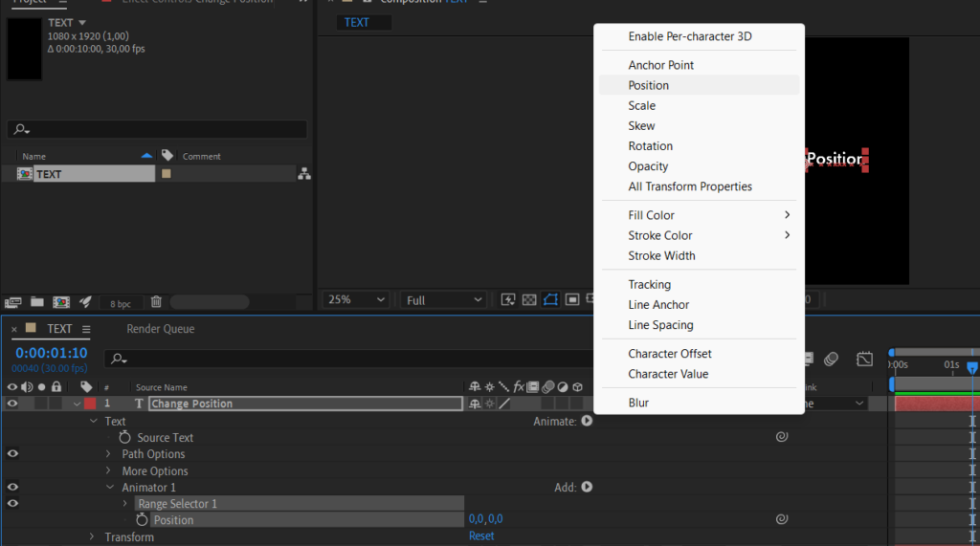Viewport: 980px width, 546px height.
Task: Click the current time indicator playhead
Action: 972,367
